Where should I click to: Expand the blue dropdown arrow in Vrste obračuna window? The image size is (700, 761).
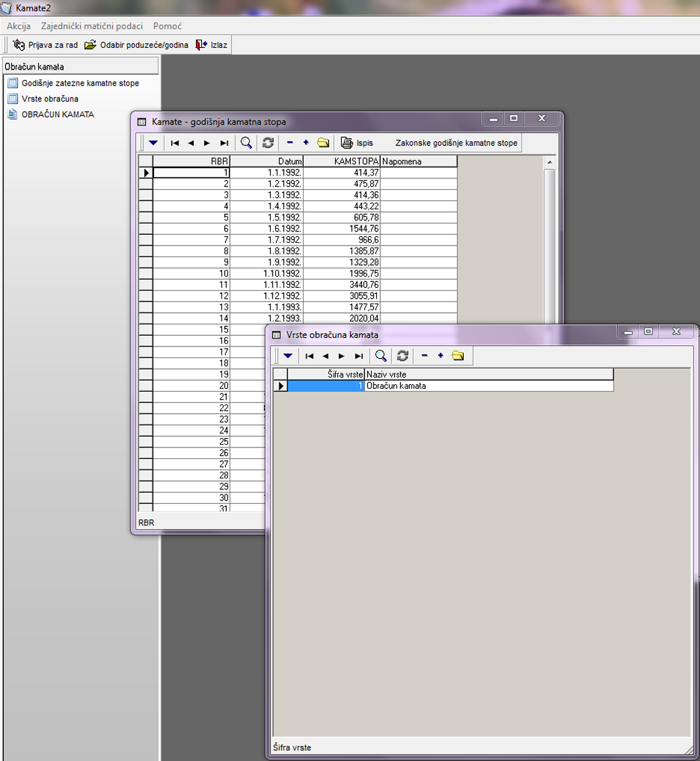288,356
